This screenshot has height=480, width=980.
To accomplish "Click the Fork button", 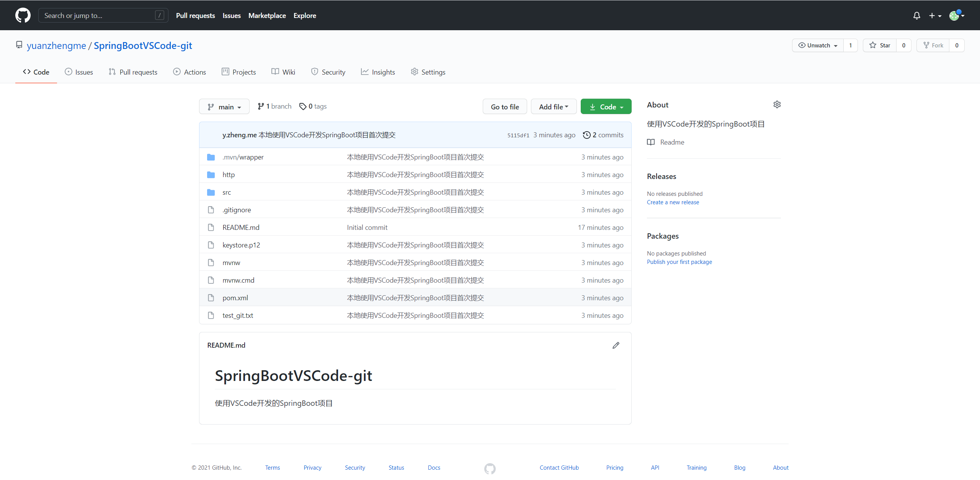I will 933,45.
